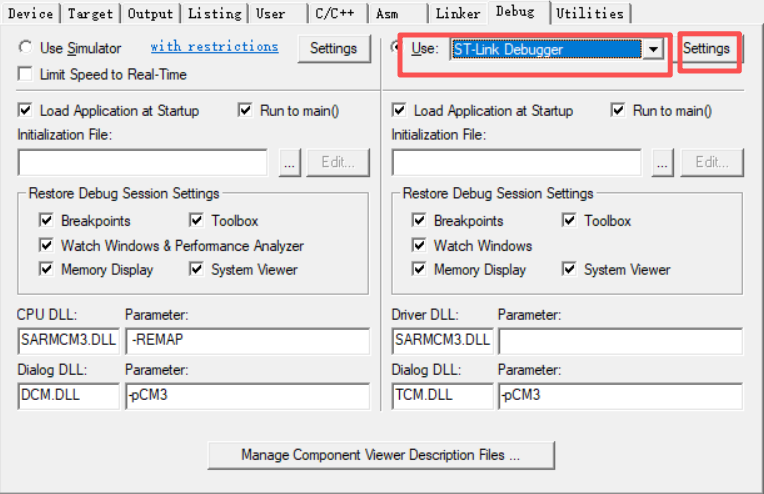Image resolution: width=764 pixels, height=494 pixels.
Task: Click the simulator Edit... button
Action: (x=338, y=162)
